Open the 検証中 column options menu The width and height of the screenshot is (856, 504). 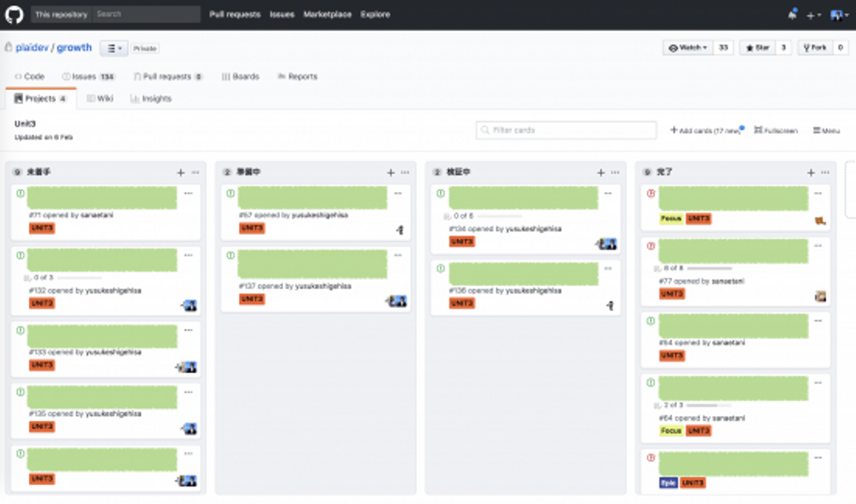coord(615,172)
